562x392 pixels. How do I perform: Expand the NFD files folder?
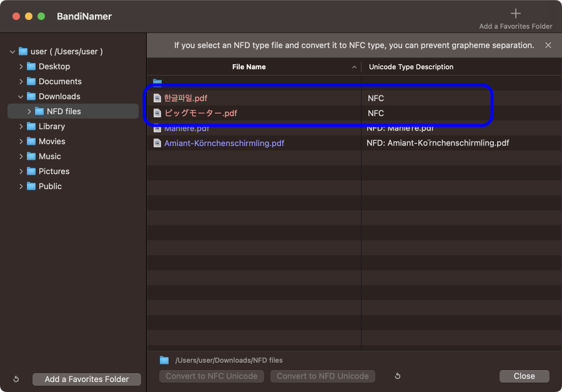tap(29, 112)
